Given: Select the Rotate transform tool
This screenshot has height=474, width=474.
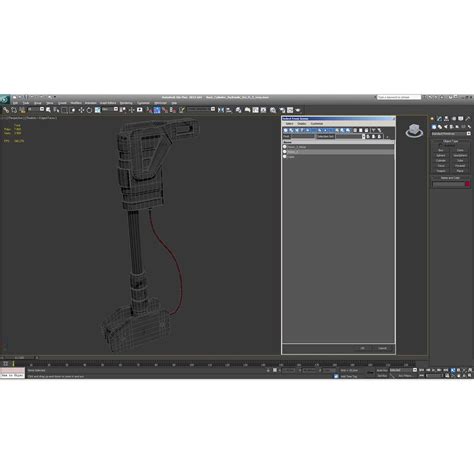Looking at the screenshot, I should 89,110.
